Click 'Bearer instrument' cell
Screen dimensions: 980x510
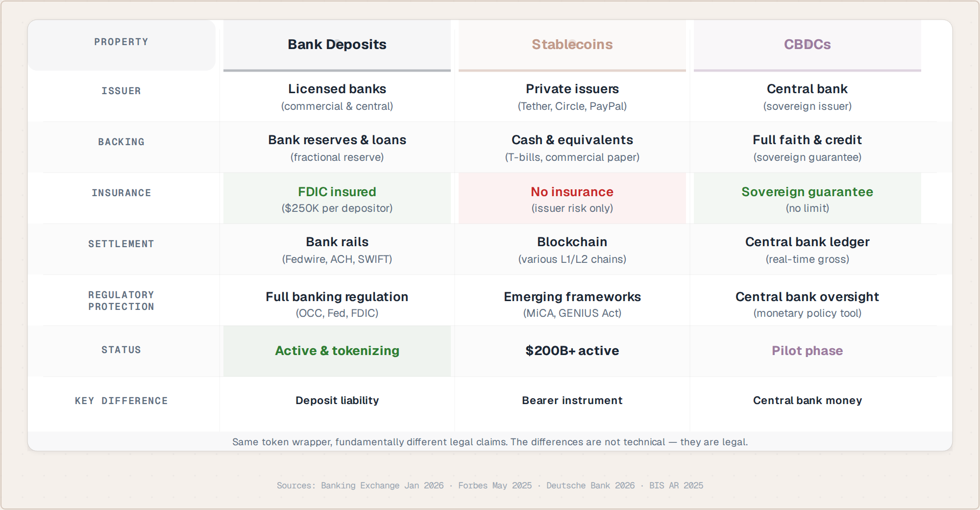(x=572, y=401)
